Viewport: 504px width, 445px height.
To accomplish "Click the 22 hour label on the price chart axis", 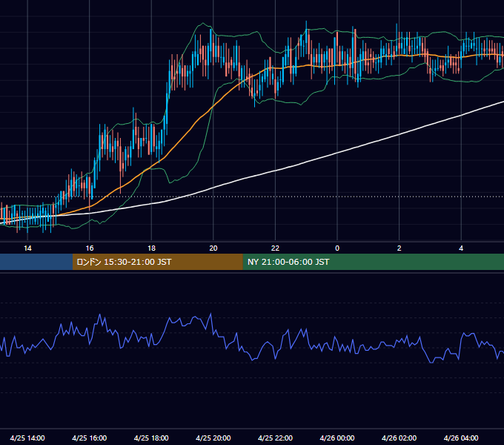I will coord(275,248).
